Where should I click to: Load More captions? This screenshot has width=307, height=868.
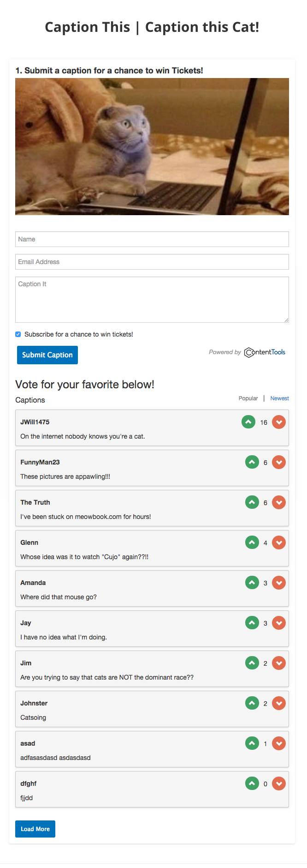(35, 829)
